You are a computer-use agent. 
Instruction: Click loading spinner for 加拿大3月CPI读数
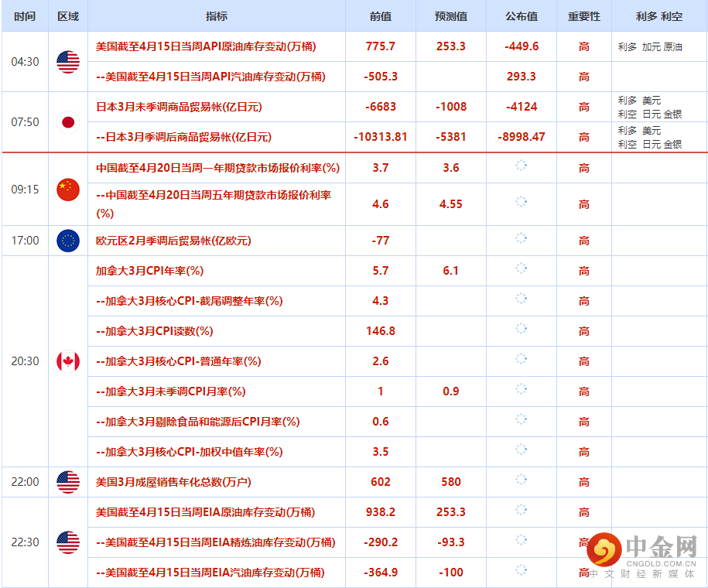521,329
